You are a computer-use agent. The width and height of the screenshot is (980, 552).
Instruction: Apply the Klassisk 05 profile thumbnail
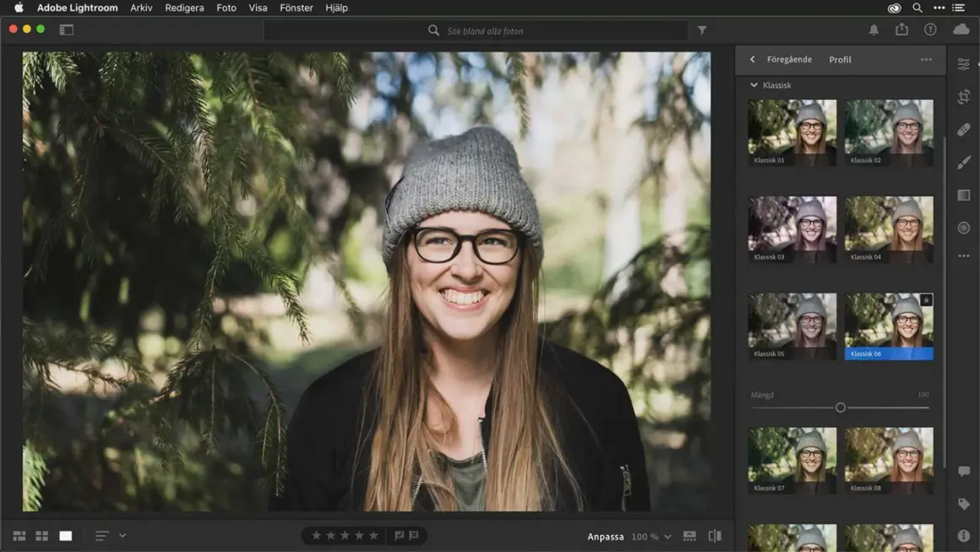[792, 325]
